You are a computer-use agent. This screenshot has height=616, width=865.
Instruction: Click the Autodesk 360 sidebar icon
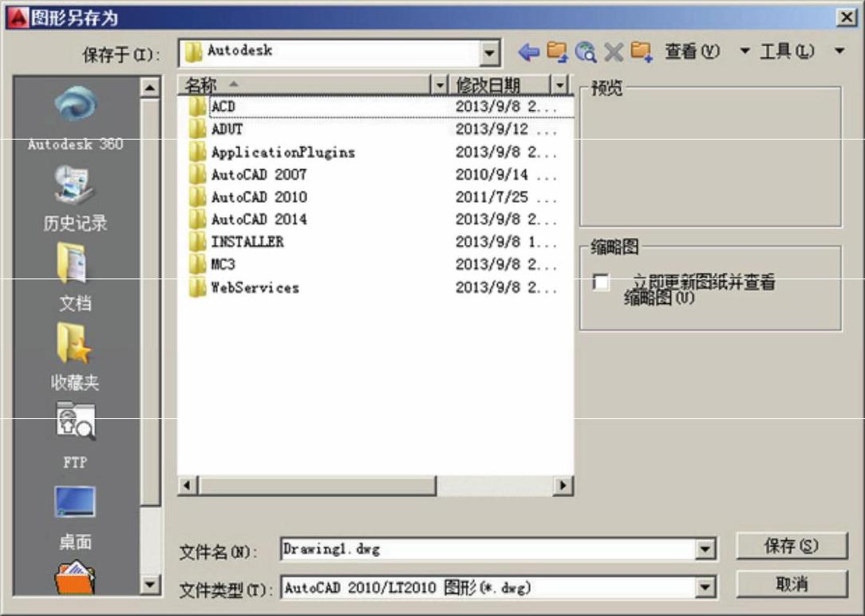click(x=75, y=108)
